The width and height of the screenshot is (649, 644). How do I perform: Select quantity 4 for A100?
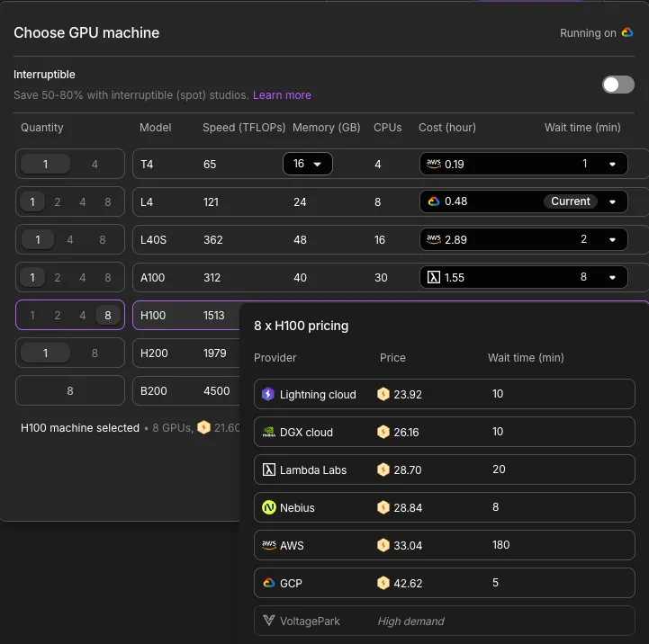(83, 278)
